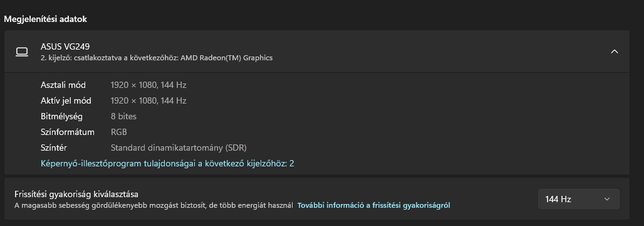The height and width of the screenshot is (226, 644).
Task: Click the Megjelenítési adatok section heading
Action: point(45,19)
